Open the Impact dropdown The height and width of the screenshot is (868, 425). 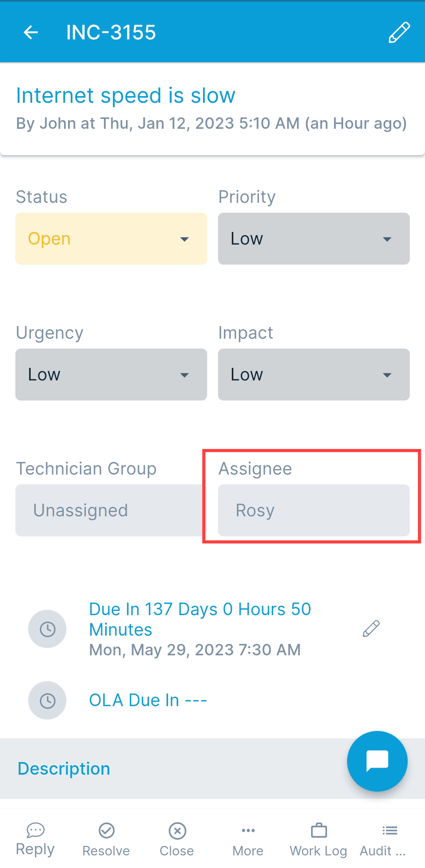pos(314,374)
